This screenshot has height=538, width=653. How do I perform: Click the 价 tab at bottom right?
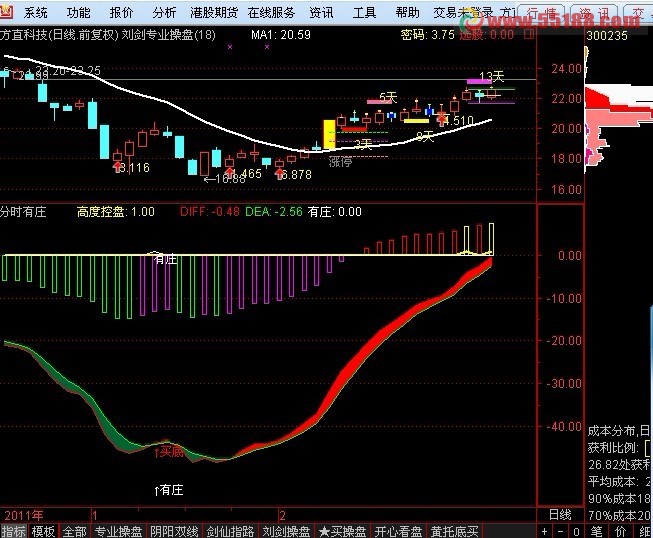point(621,531)
